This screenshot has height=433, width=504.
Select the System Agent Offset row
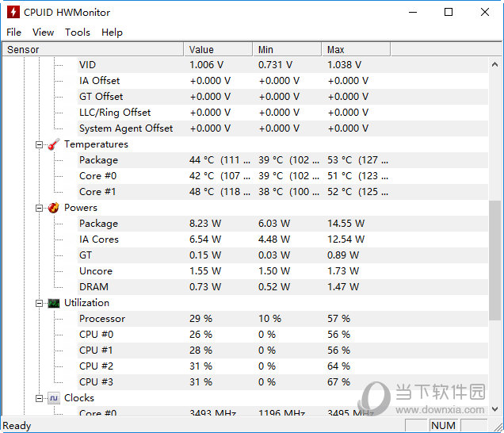[x=283, y=128]
